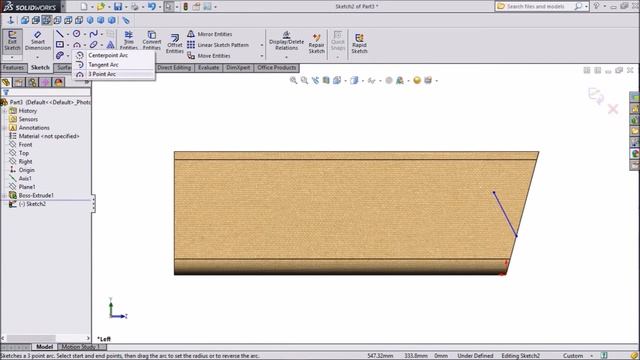Select the Spline sketch tool
This screenshot has height=360, width=640.
[93, 34]
